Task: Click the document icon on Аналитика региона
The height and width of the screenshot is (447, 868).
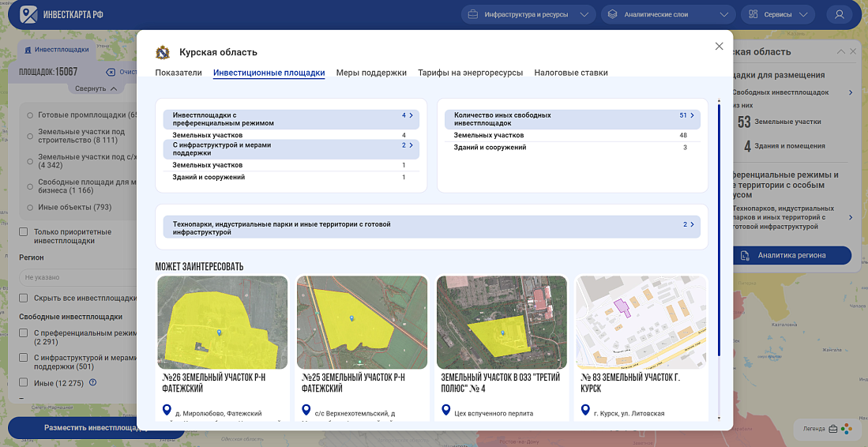Action: pyautogui.click(x=745, y=255)
